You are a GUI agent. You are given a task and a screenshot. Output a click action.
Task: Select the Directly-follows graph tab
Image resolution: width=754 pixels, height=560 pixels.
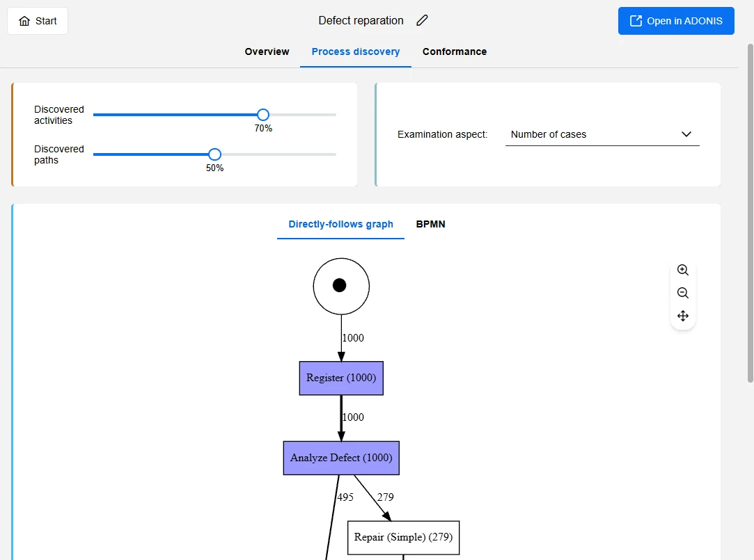point(340,224)
